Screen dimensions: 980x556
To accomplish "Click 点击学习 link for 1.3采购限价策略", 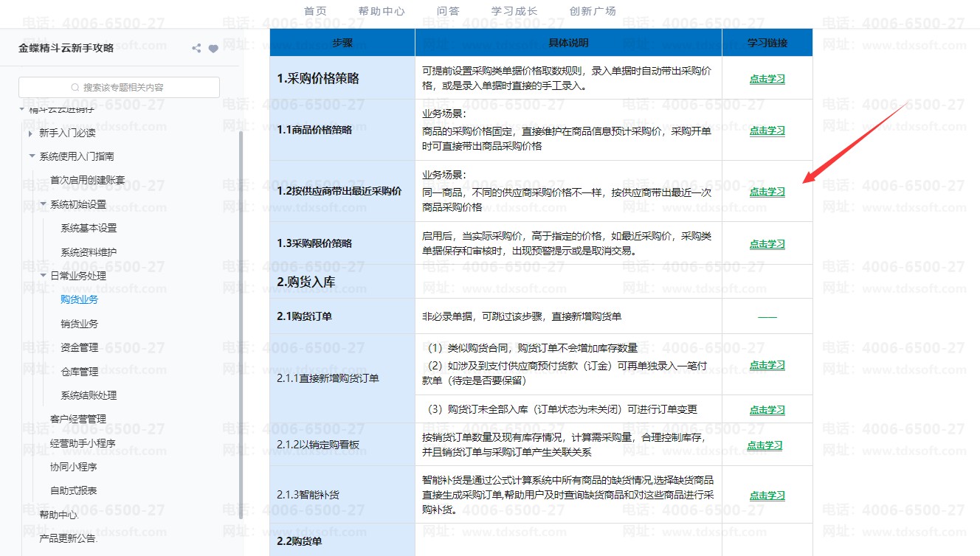I will tap(767, 244).
